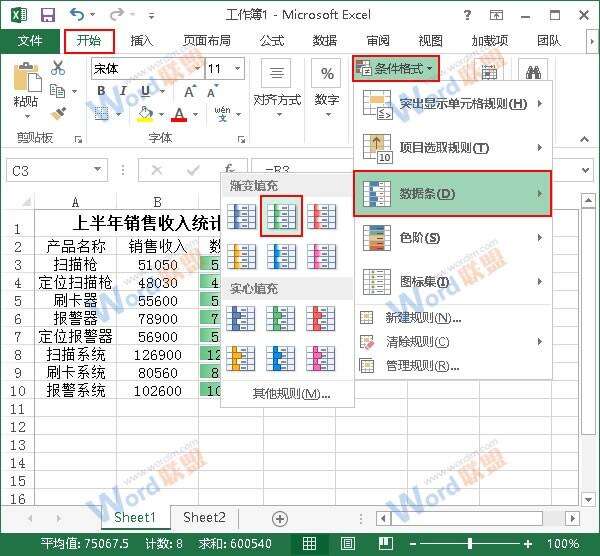Select light blue gradient fill data bar
Image resolution: width=600 pixels, height=556 pixels.
pos(281,257)
